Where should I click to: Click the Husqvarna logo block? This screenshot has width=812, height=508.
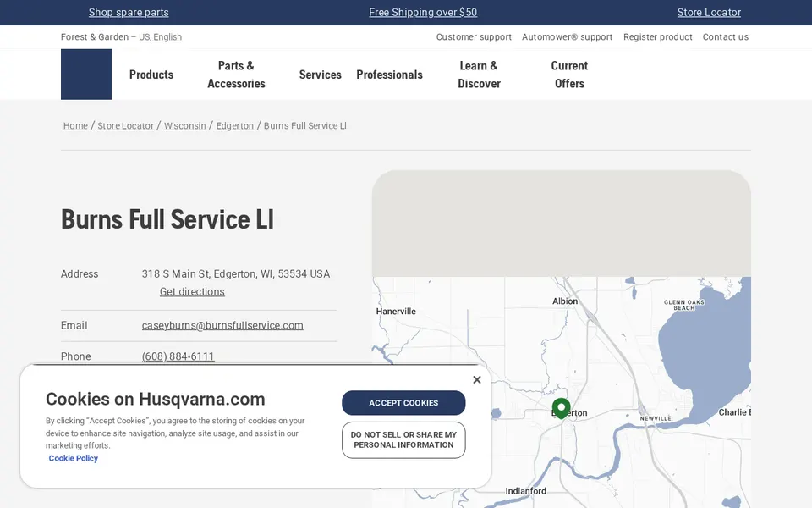[86, 75]
